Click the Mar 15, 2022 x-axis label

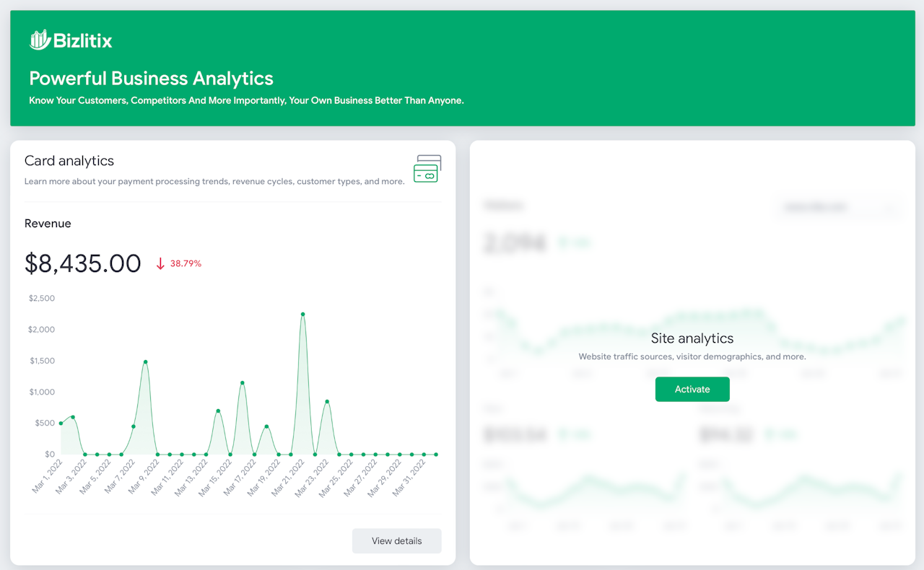click(214, 476)
